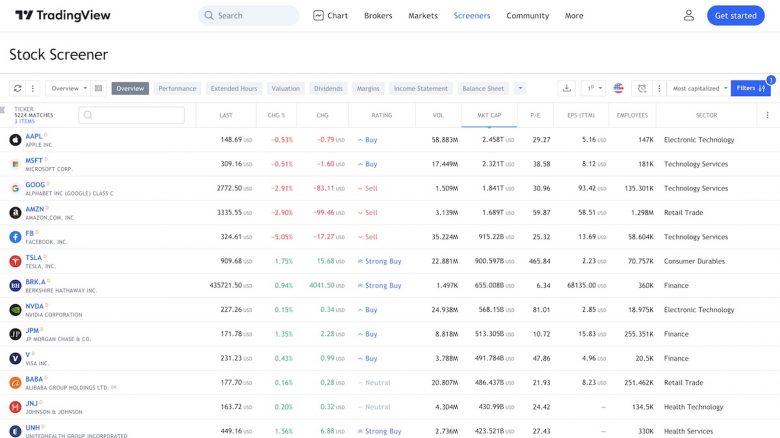Open the Valuation tab
This screenshot has height=438, width=780.
coord(286,88)
